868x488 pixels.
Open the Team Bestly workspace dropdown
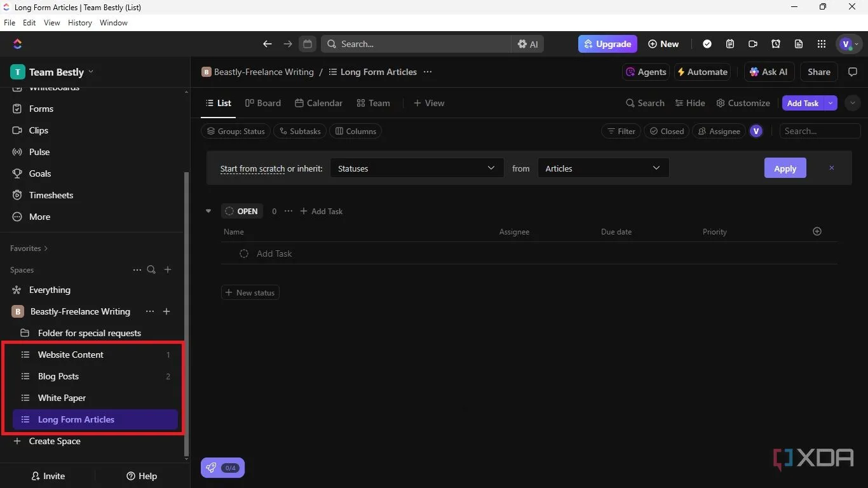(x=52, y=72)
